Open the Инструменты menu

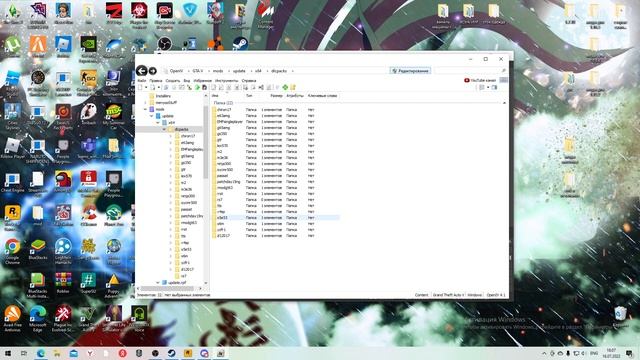(x=227, y=81)
